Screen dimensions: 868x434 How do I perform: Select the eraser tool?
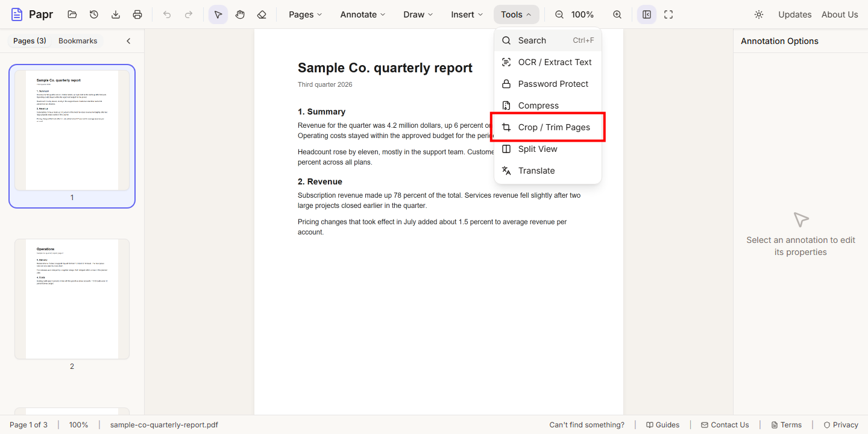pos(262,14)
